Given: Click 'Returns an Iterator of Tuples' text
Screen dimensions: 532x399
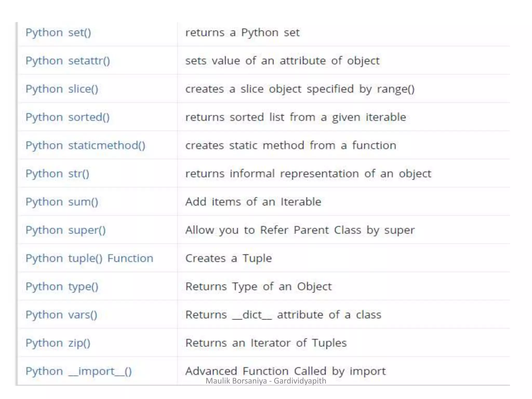Looking at the screenshot, I should [x=266, y=343].
